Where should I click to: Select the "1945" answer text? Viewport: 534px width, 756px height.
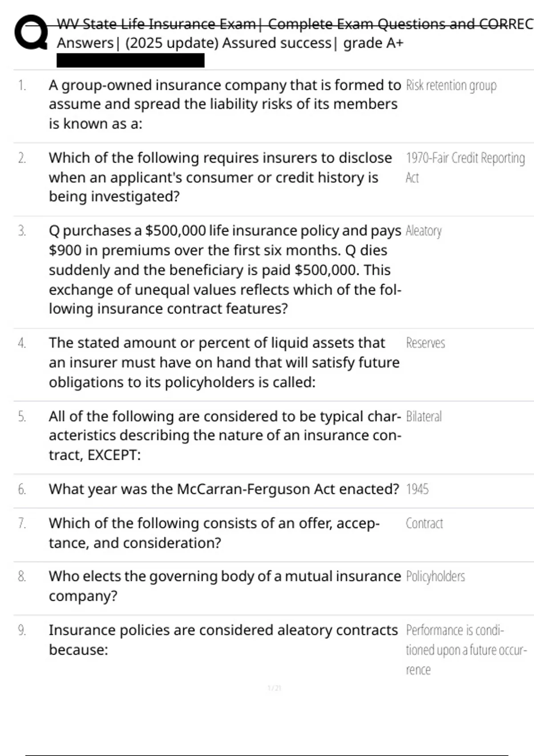(417, 489)
